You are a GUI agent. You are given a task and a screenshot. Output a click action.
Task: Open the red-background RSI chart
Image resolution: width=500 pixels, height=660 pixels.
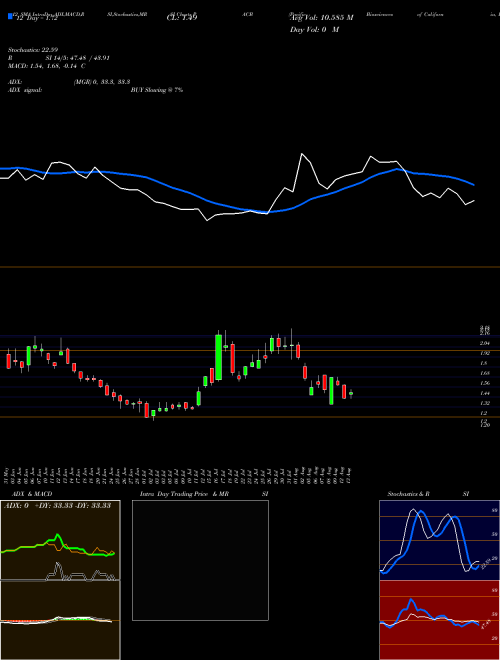(439, 620)
